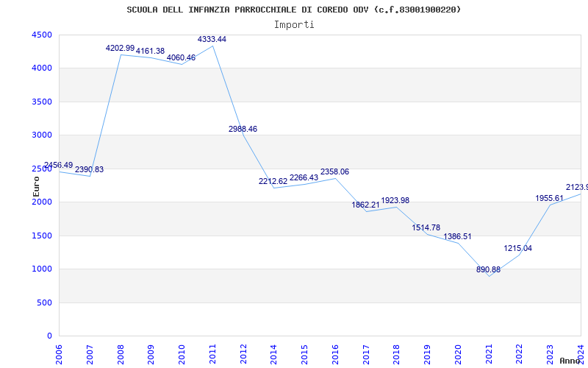Select the 1923.98 data label
The height and width of the screenshot is (368, 588).
pyautogui.click(x=395, y=200)
